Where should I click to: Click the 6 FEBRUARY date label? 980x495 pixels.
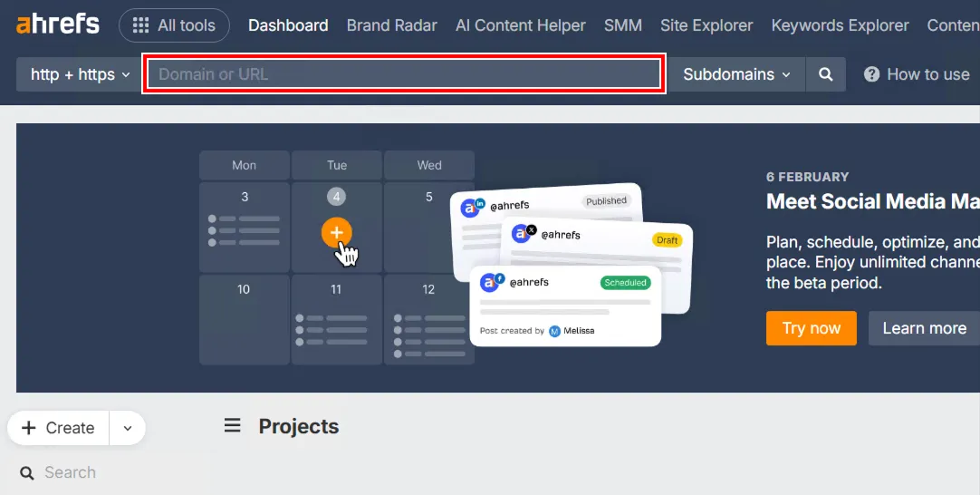point(808,177)
